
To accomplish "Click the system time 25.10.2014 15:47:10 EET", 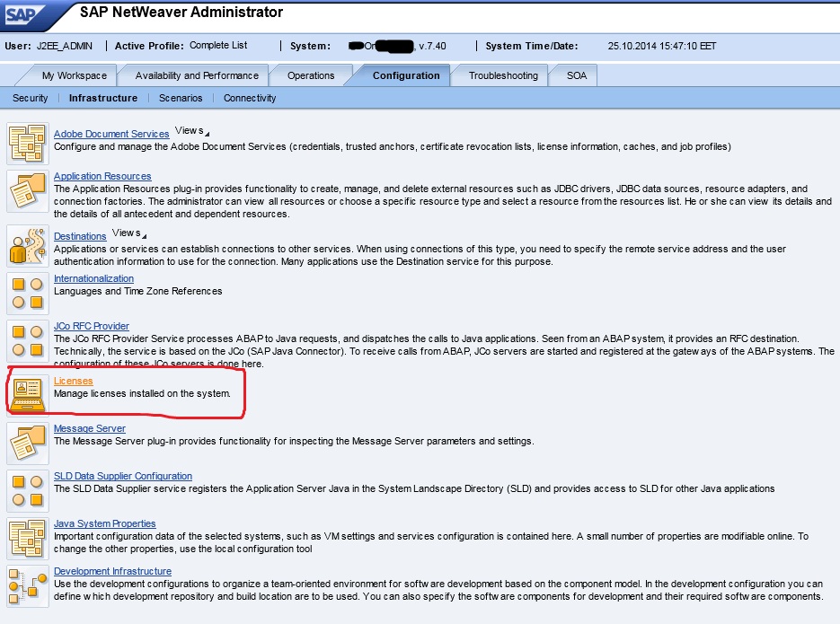I will (x=661, y=46).
